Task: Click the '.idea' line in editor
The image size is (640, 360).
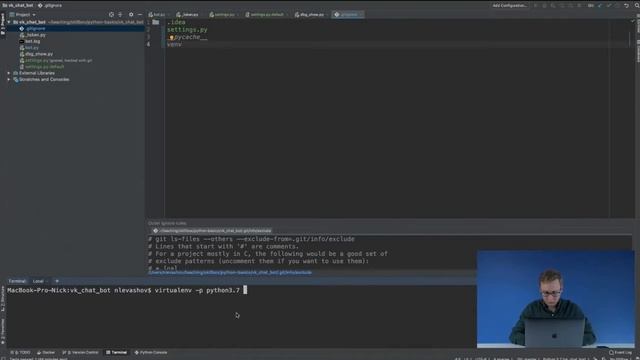Action: (x=176, y=22)
